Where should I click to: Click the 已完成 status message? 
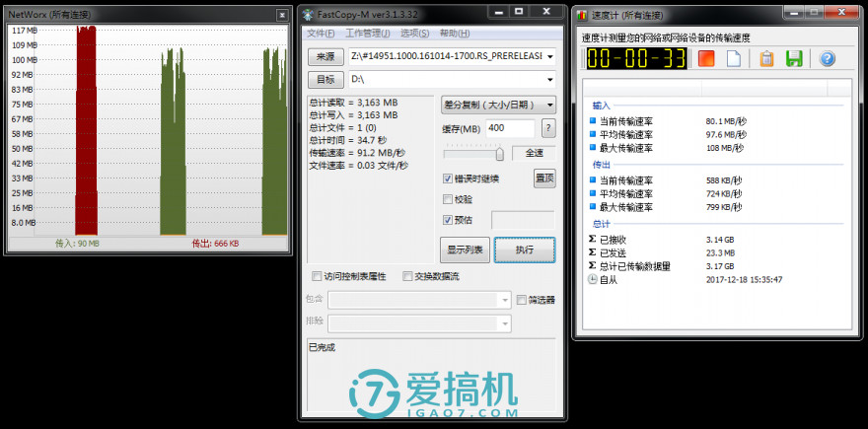[323, 347]
